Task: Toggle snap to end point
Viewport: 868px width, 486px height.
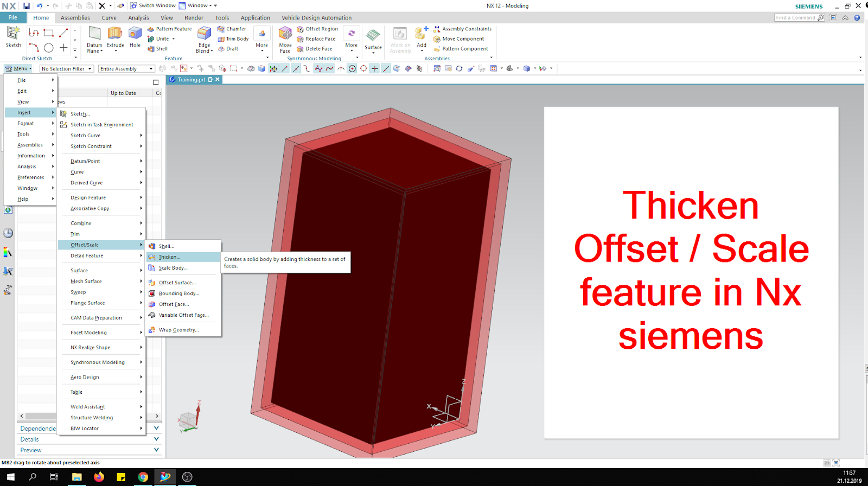Action: point(285,69)
